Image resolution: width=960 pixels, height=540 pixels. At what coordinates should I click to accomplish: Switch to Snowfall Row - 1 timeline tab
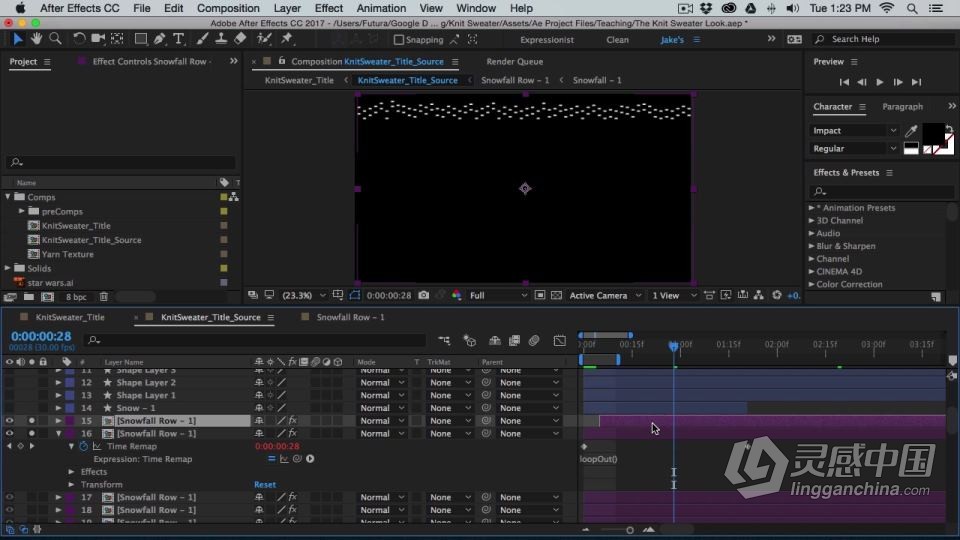pos(350,317)
